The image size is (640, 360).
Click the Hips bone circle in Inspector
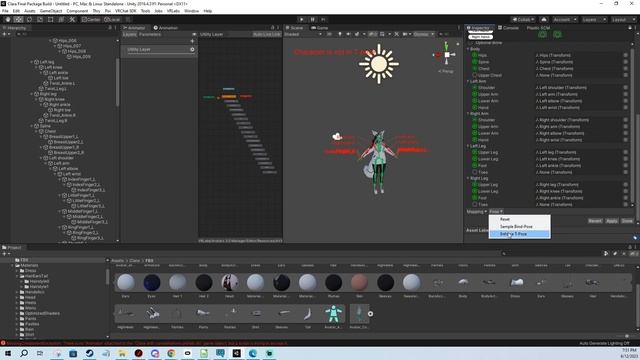[475, 55]
